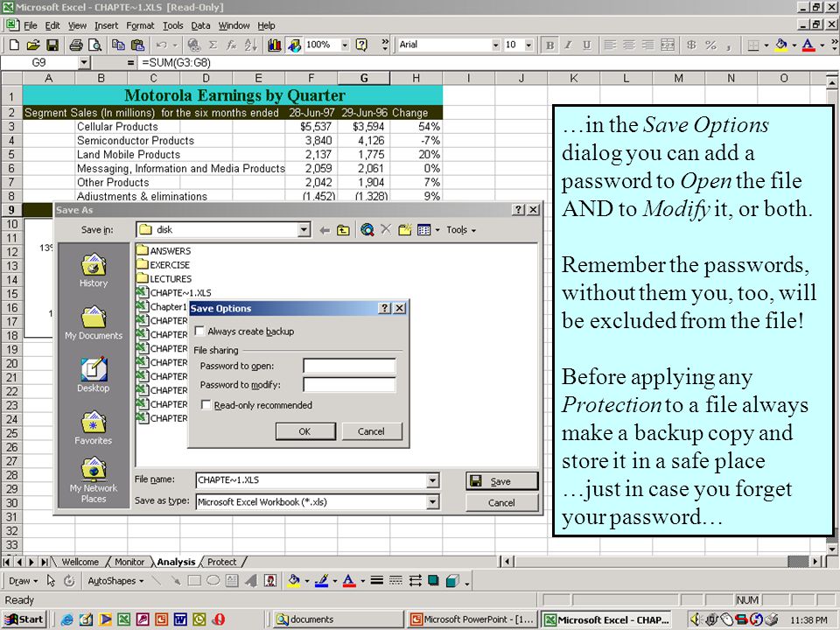Click the Paste Function fx icon
The image size is (840, 630).
231,45
